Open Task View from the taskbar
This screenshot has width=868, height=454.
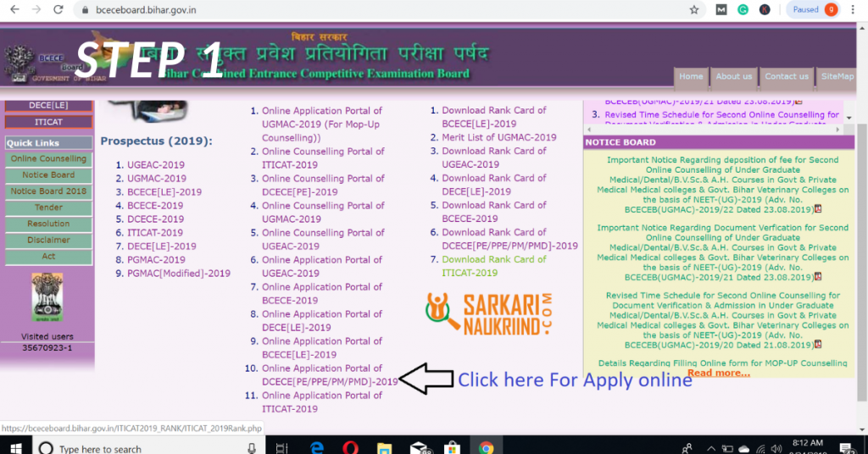click(x=281, y=448)
